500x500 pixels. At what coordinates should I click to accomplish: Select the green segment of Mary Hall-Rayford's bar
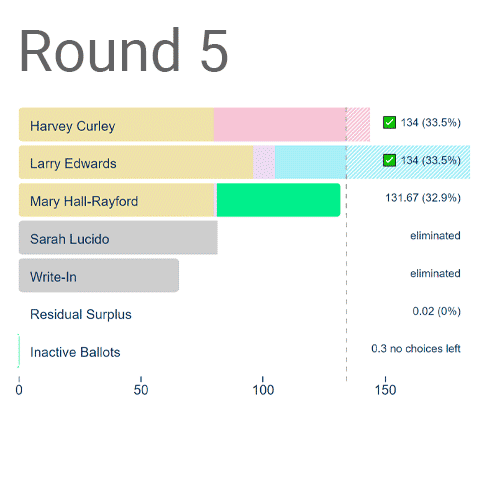coord(279,200)
